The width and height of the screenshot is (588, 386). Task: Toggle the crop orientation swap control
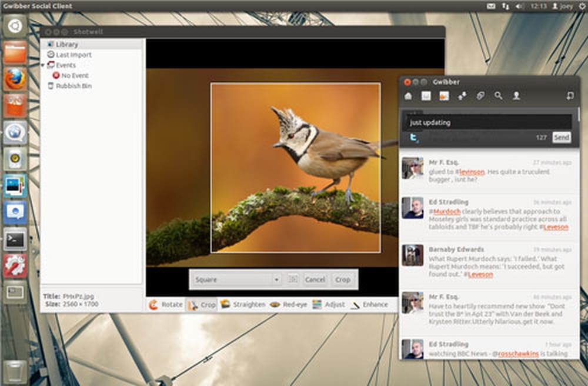tap(292, 279)
